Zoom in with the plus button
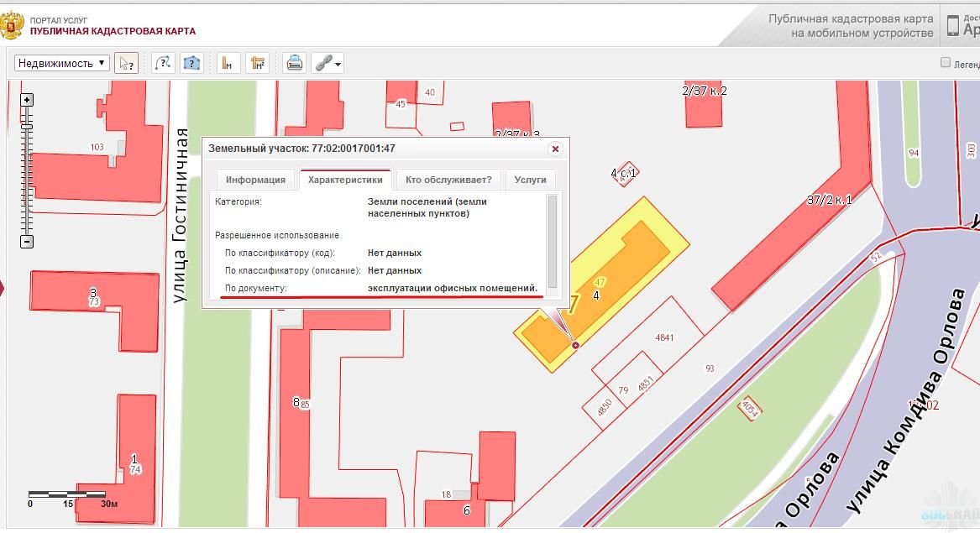Screen dimensions: 980x533 pyautogui.click(x=27, y=100)
